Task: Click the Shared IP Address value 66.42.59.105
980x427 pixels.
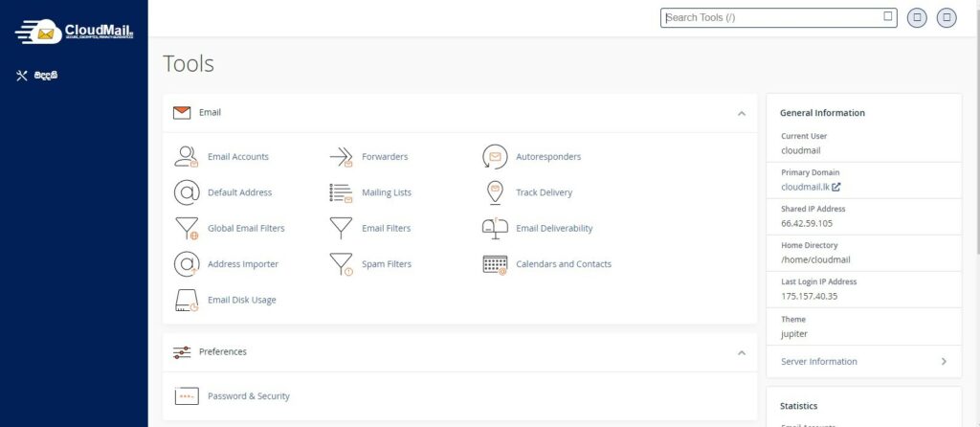Action: [807, 223]
